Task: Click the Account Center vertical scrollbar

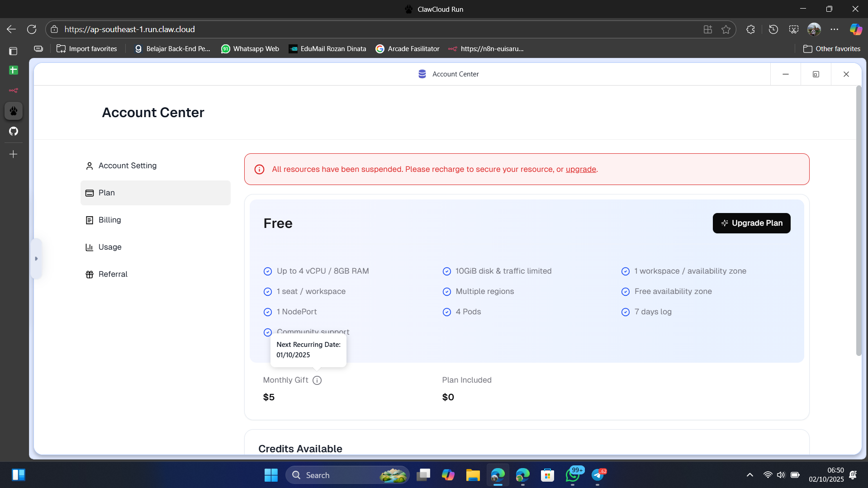Action: click(x=859, y=222)
